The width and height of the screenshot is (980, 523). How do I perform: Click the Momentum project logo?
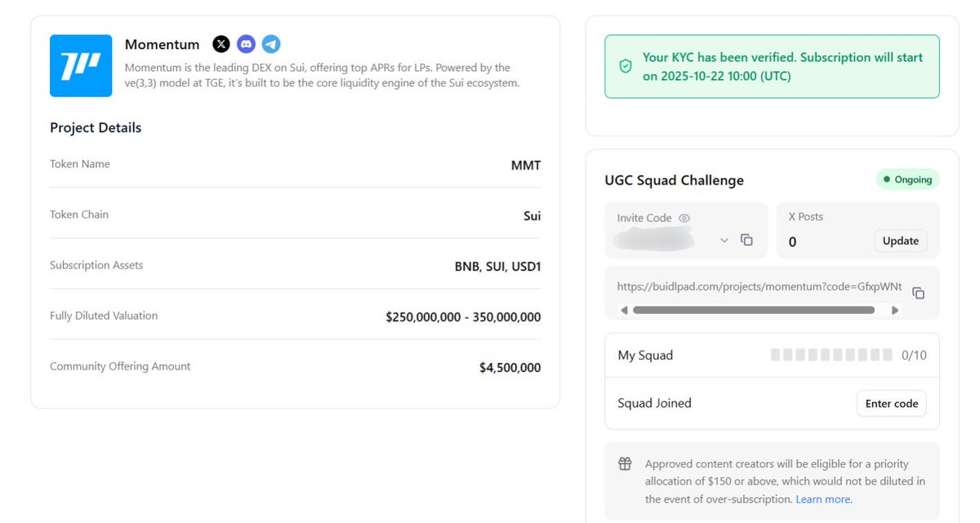tap(81, 66)
